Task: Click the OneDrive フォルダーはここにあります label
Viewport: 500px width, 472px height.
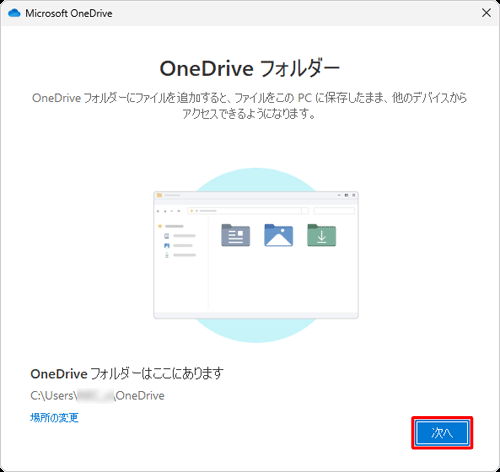Action: pos(127,374)
